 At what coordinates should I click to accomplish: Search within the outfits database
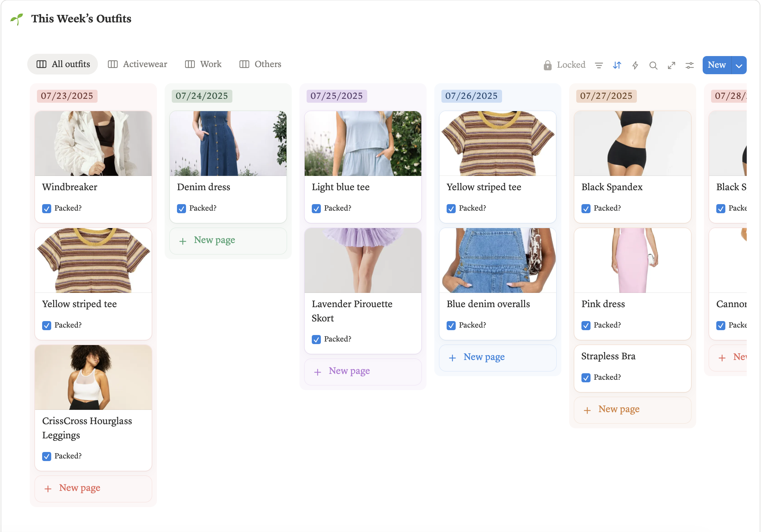[x=653, y=65]
